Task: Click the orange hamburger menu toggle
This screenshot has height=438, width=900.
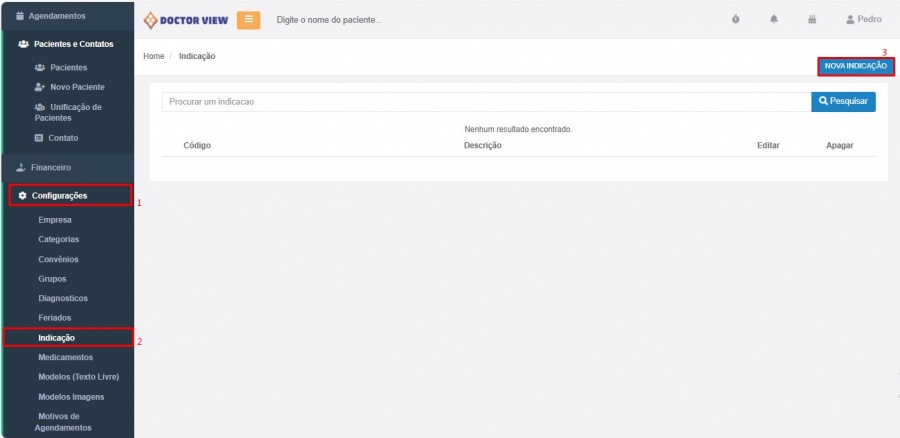Action: [x=248, y=20]
